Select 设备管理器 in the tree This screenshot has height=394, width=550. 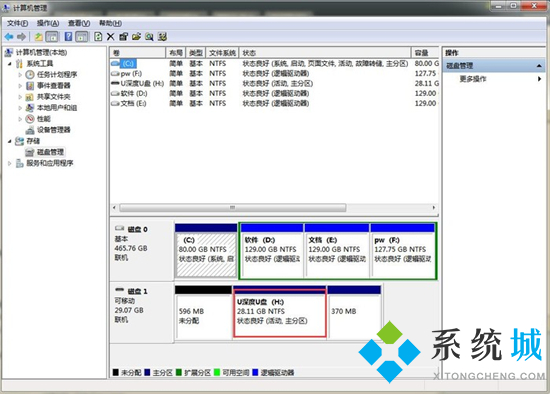pyautogui.click(x=54, y=130)
